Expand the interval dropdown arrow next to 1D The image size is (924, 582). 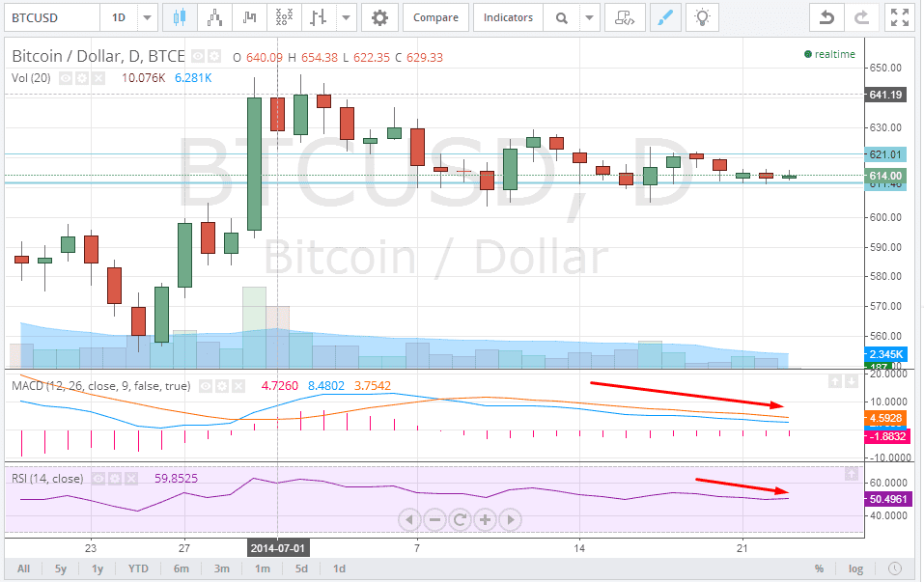click(148, 17)
